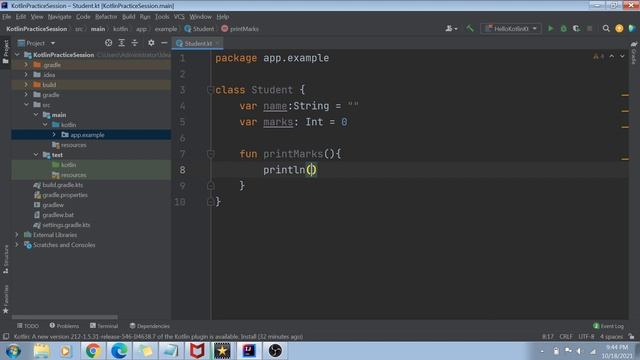This screenshot has height=360, width=640.
Task: Run with coverage shield icon
Action: click(x=576, y=29)
